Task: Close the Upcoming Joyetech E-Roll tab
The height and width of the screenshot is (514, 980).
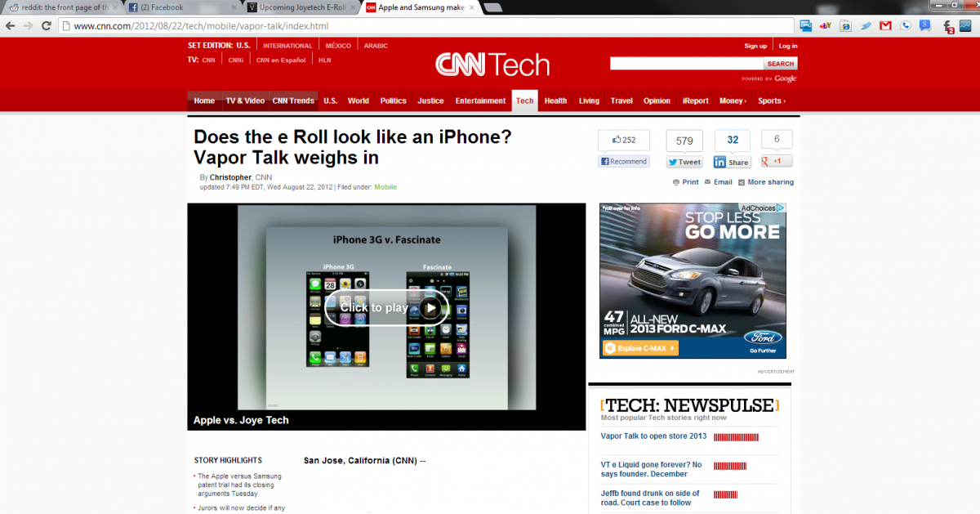Action: point(354,7)
